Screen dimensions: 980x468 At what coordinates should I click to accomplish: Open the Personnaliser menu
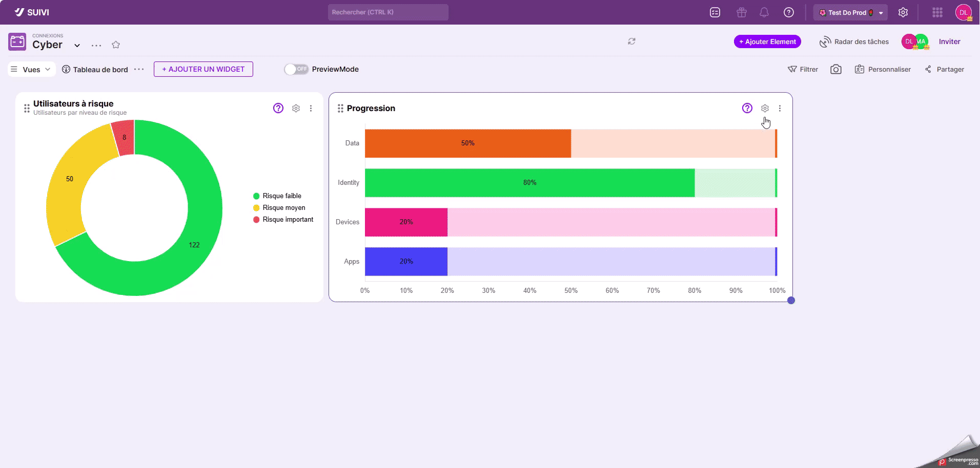[883, 69]
